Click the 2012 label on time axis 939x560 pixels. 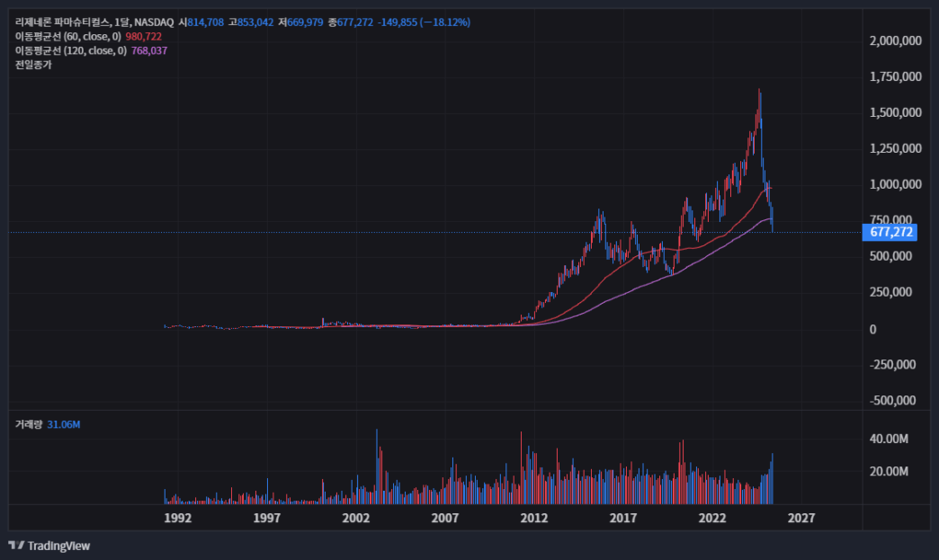(x=533, y=518)
